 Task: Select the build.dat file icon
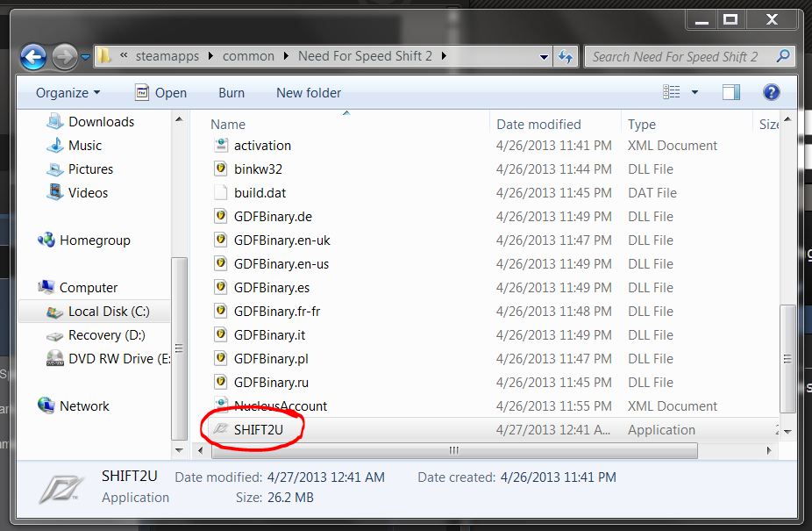point(221,193)
